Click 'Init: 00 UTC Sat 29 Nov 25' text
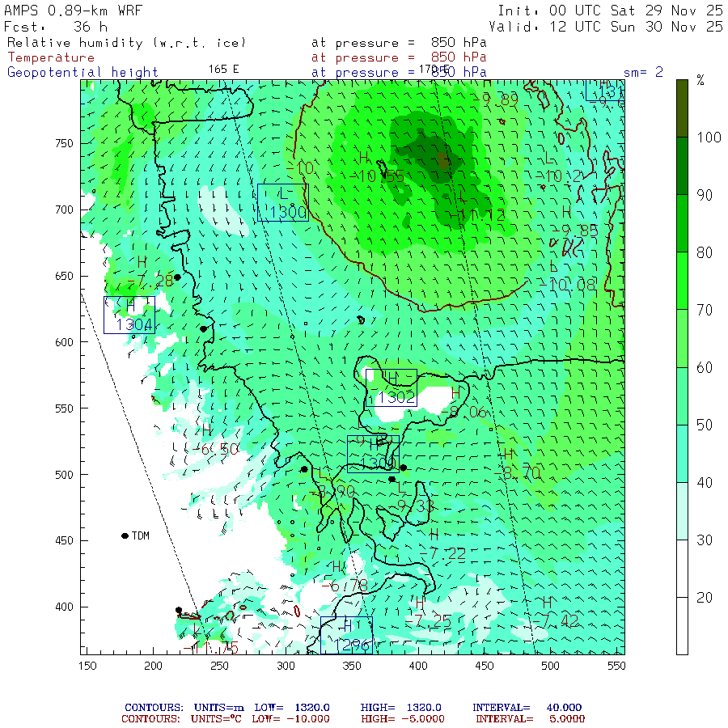The height and width of the screenshot is (728, 728). [x=610, y=11]
